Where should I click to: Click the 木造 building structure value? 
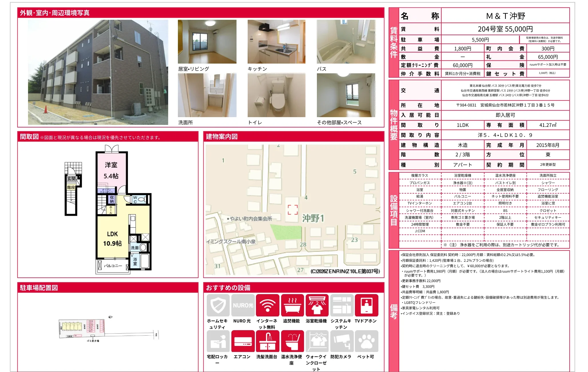pos(462,145)
